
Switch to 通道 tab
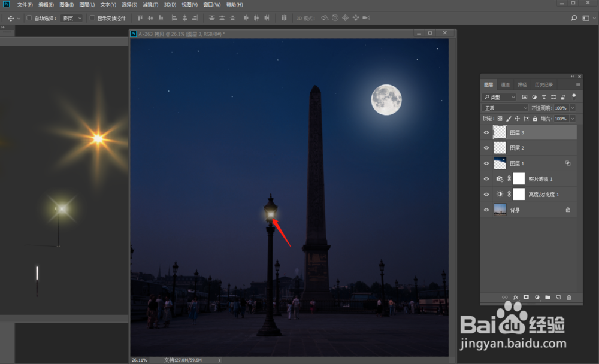(505, 84)
